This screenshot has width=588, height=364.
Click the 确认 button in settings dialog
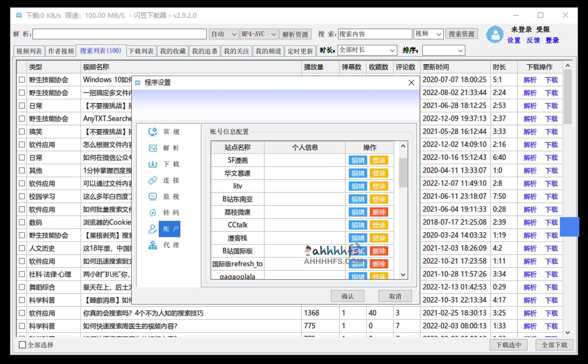(347, 296)
